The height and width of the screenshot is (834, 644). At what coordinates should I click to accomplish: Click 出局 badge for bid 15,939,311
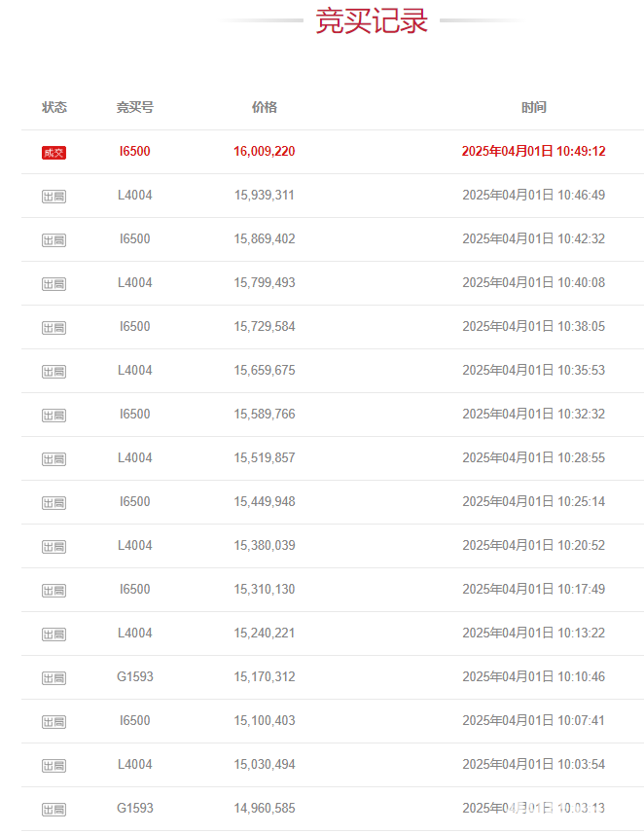[54, 197]
